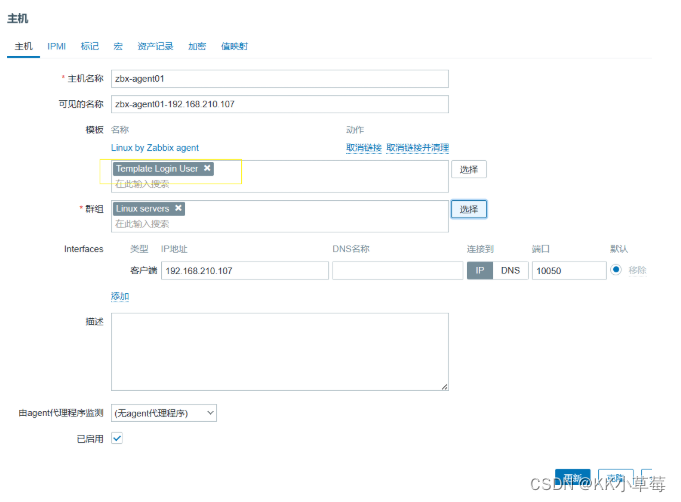Select DNS as connect-to option
The width and height of the screenshot is (681, 502).
pos(510,271)
